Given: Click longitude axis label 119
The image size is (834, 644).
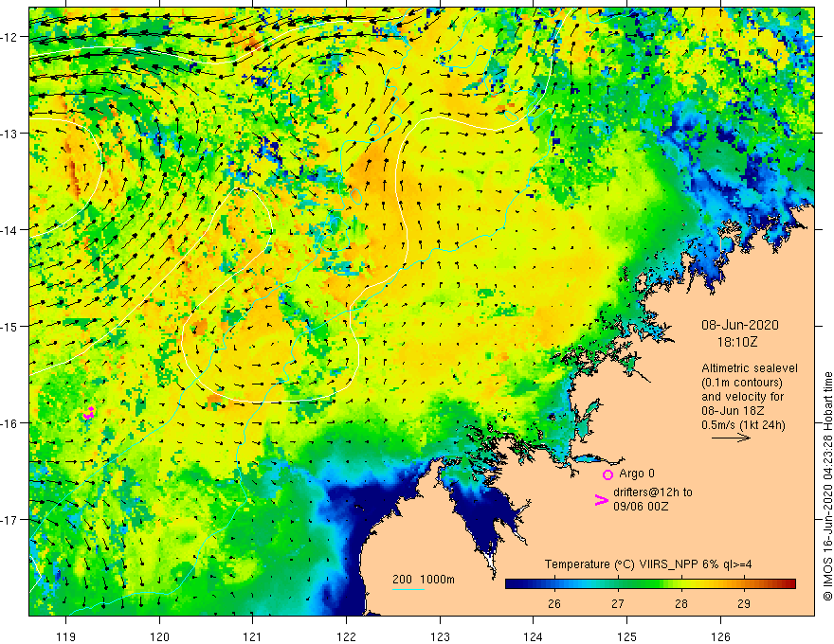Looking at the screenshot, I should 66,636.
